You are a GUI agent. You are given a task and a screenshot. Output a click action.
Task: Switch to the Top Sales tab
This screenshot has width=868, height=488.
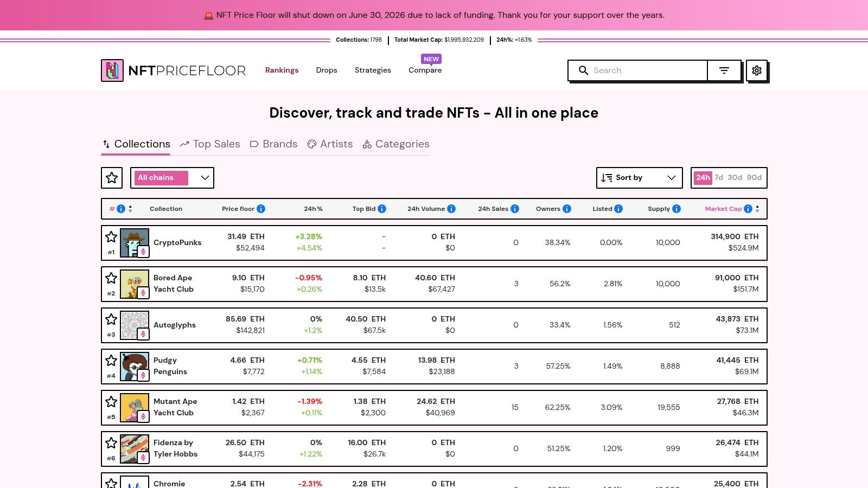pos(210,144)
